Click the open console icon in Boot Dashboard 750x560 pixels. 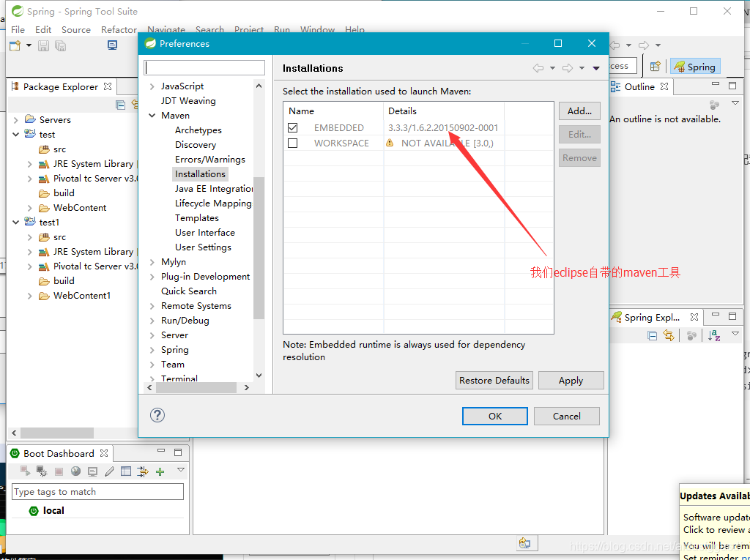(x=92, y=471)
